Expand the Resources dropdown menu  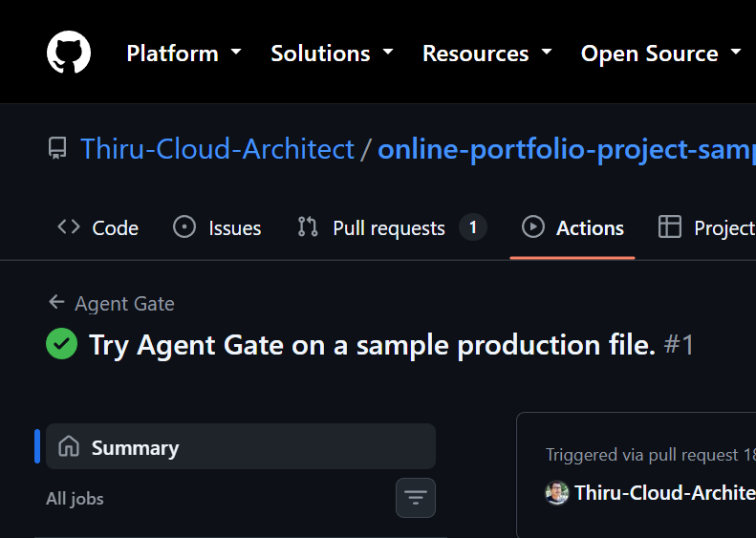pyautogui.click(x=487, y=53)
